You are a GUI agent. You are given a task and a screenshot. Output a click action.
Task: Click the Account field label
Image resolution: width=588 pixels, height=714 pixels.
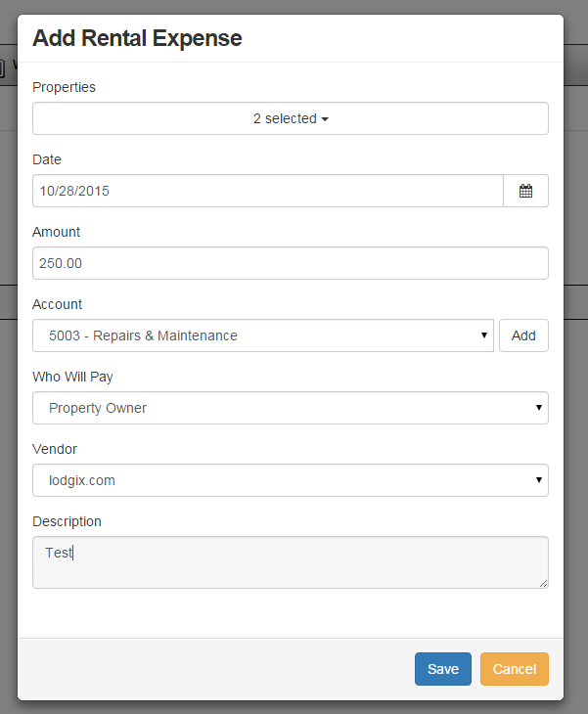[57, 304]
